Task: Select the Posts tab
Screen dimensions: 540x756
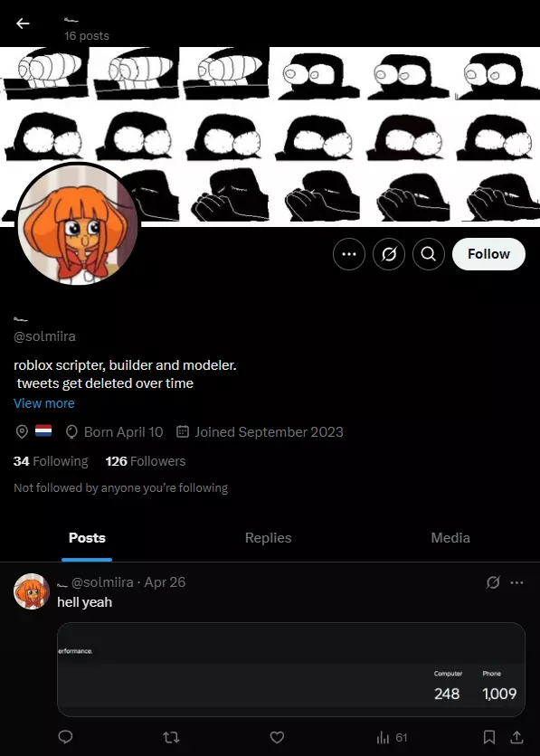Action: click(87, 538)
